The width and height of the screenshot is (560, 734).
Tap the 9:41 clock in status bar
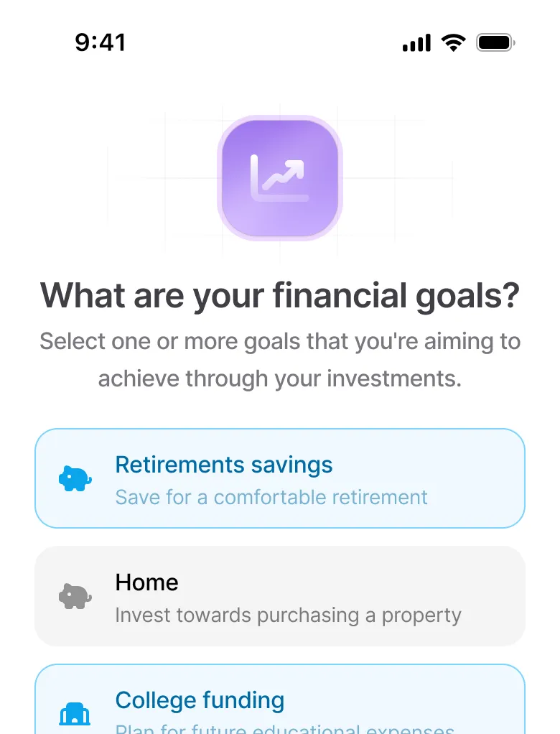101,42
